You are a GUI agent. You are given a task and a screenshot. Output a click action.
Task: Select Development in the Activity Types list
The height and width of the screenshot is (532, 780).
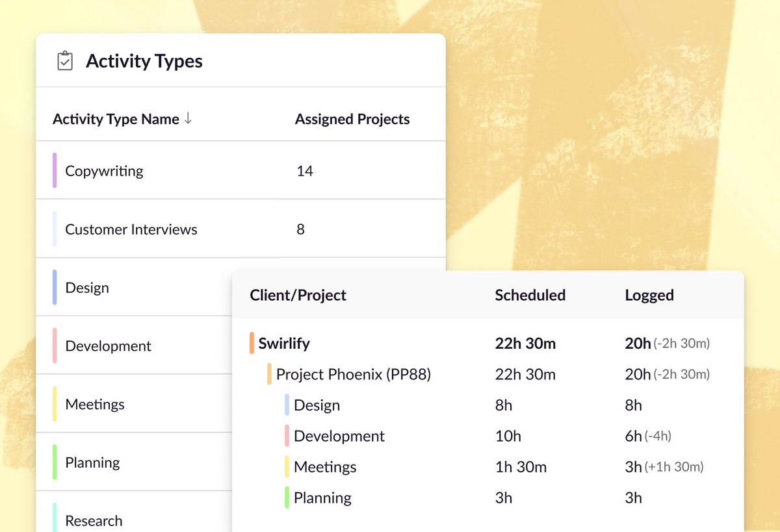108,346
